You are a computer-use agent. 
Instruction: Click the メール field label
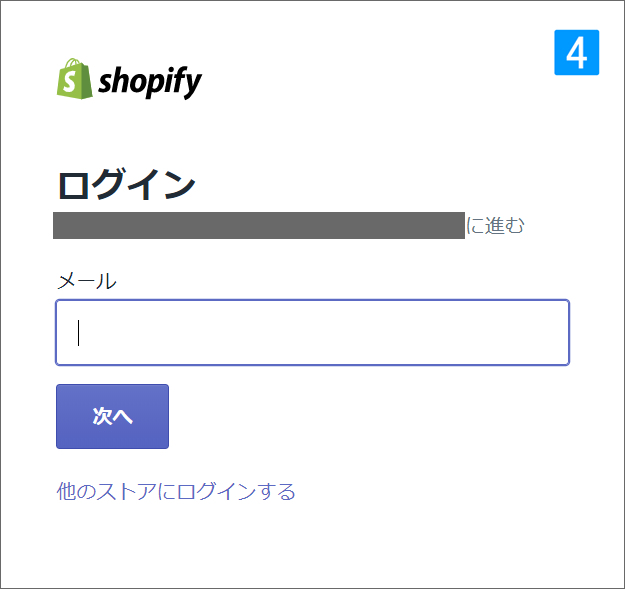(x=87, y=281)
